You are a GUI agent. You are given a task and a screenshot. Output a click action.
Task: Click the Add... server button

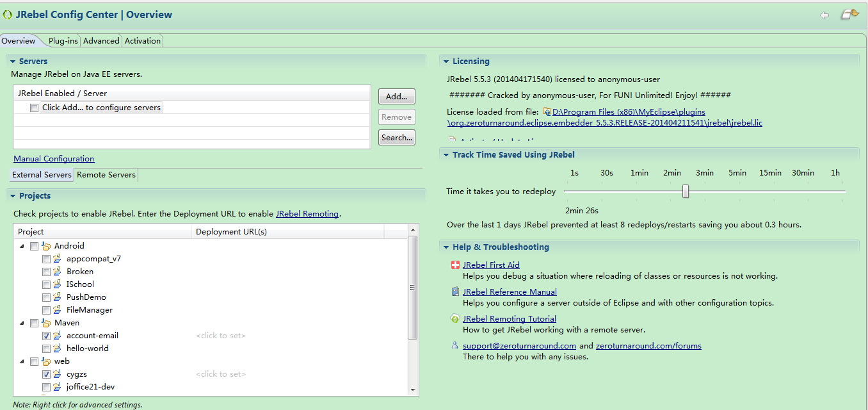point(397,97)
